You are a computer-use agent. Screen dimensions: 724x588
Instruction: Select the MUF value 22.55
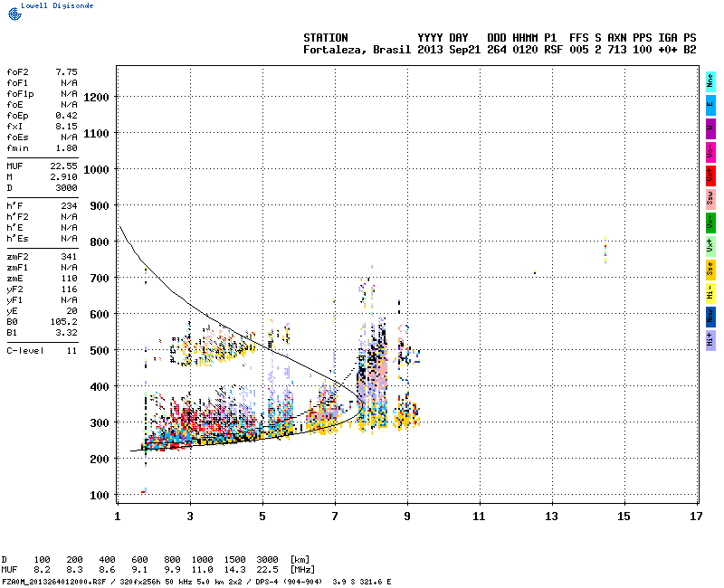[x=63, y=166]
